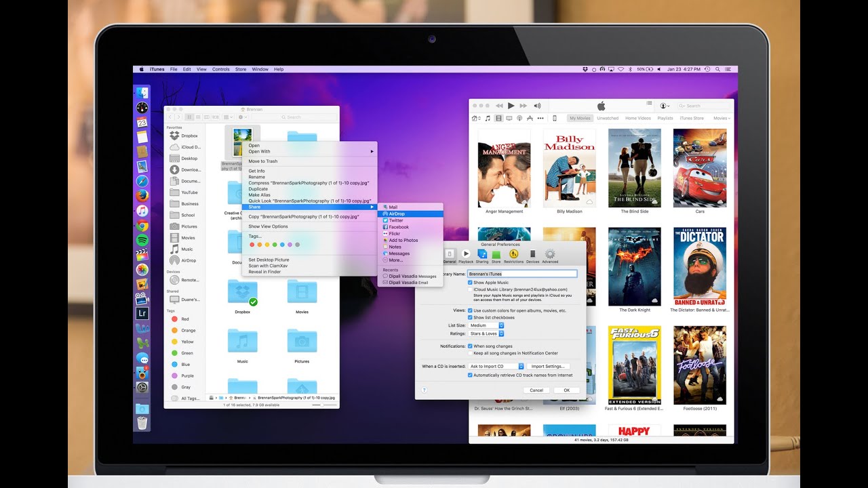Image resolution: width=868 pixels, height=488 pixels.
Task: Click Finder icon in the Dock
Action: (142, 93)
